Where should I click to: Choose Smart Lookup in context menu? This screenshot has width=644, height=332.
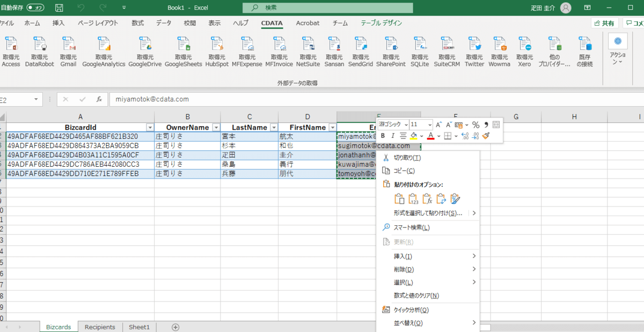pos(411,227)
